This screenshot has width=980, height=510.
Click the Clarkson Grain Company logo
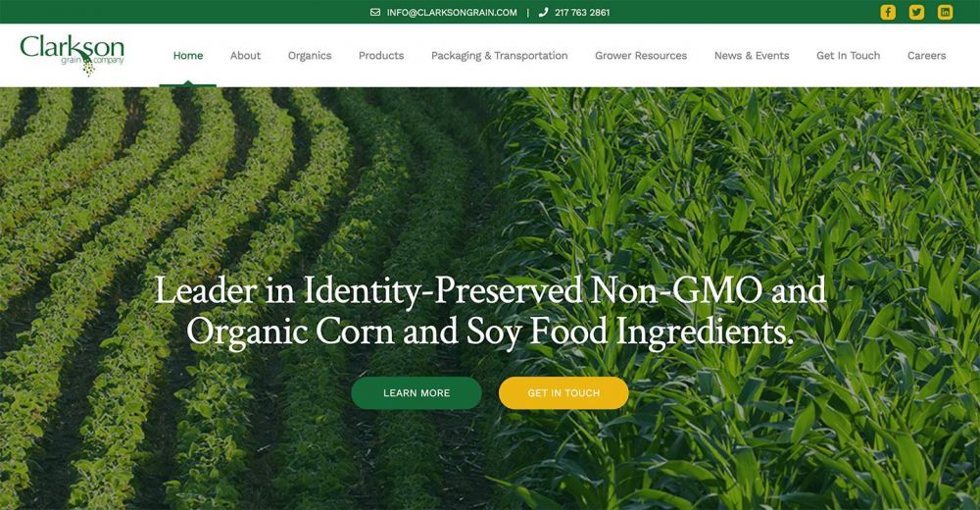[x=72, y=55]
